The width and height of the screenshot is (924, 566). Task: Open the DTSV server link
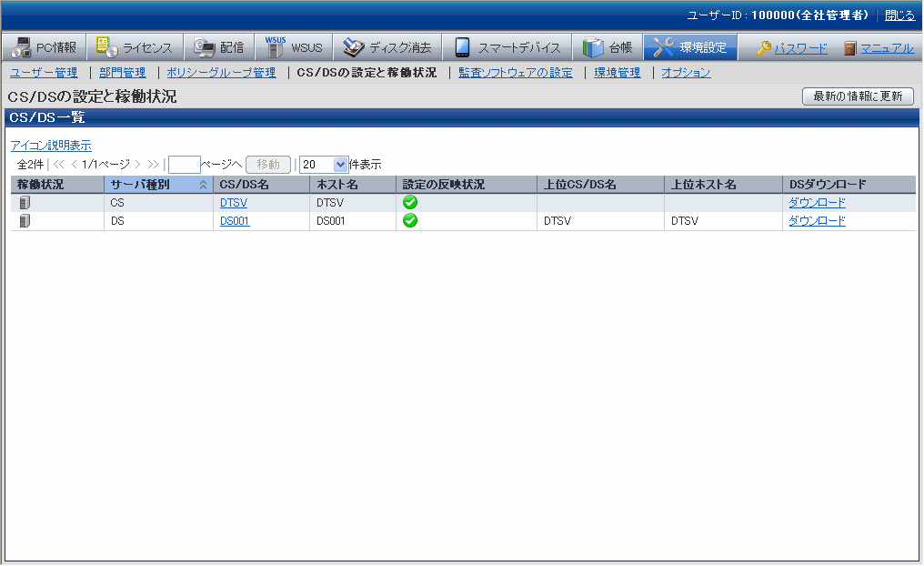pos(234,203)
